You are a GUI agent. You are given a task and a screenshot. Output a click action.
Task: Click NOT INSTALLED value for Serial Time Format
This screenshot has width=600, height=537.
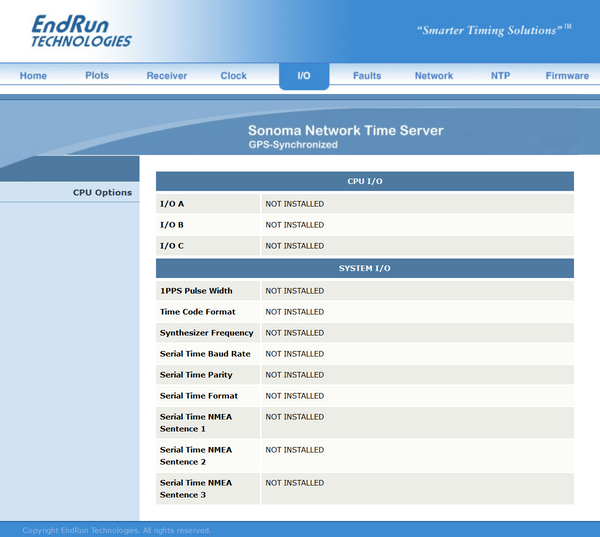click(x=295, y=396)
